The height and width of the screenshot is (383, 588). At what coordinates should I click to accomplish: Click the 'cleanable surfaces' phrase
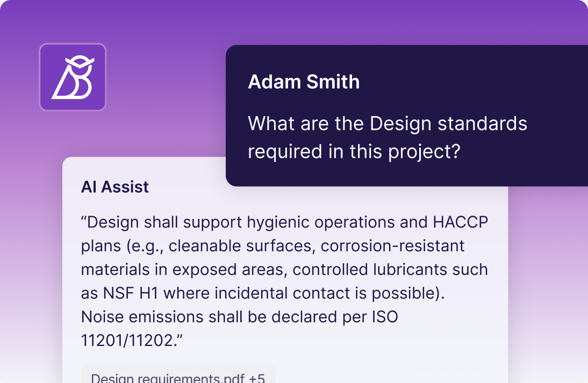pyautogui.click(x=241, y=246)
